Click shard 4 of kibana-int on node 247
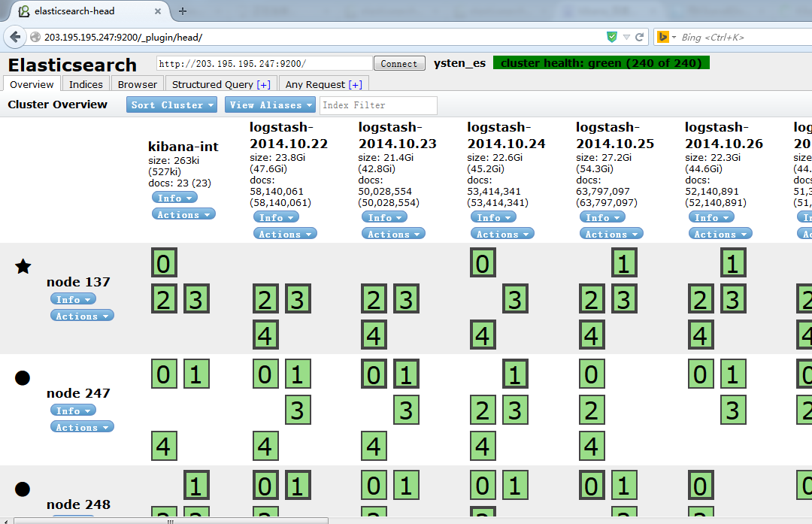Image resolution: width=812 pixels, height=524 pixels. (164, 447)
